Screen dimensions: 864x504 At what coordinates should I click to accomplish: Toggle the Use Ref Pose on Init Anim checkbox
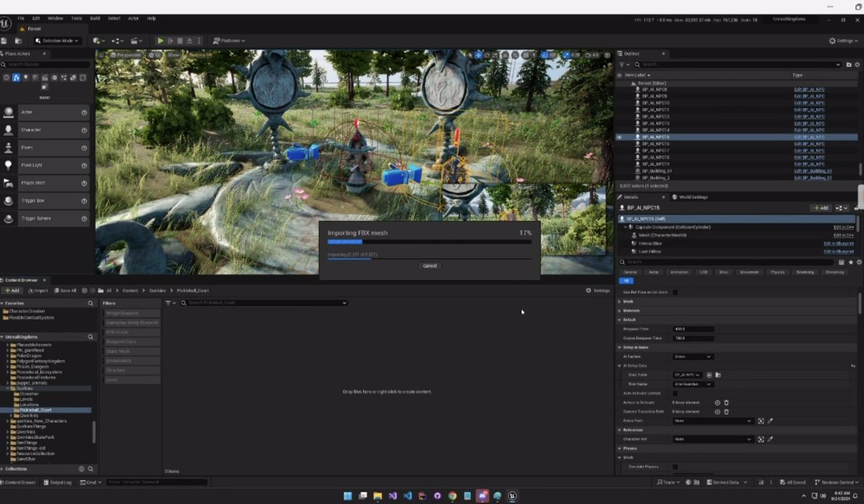(675, 292)
